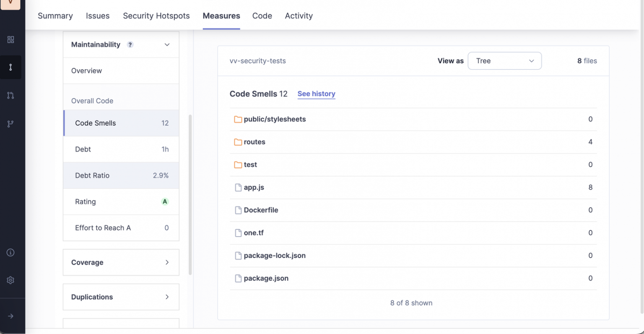Click the See history link
This screenshot has height=334, width=644.
tap(316, 94)
